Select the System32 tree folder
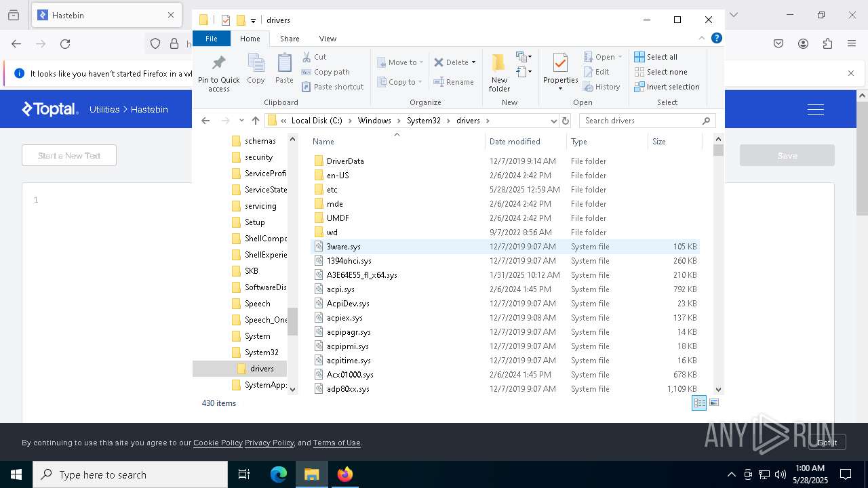Screen dimensions: 868x488 click(262, 352)
